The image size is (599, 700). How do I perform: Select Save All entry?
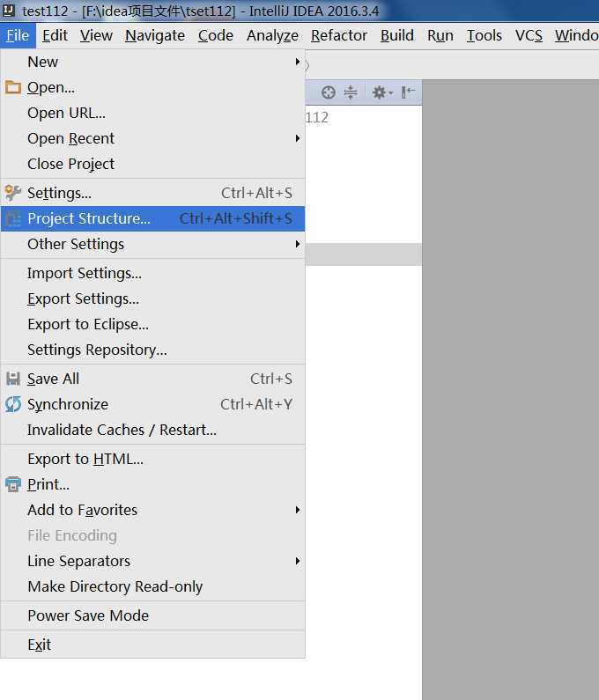(x=152, y=379)
